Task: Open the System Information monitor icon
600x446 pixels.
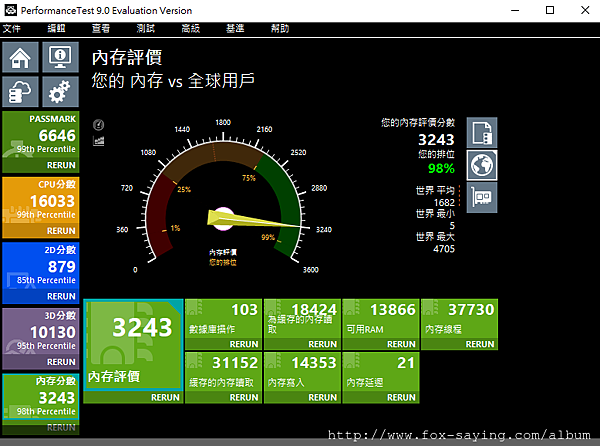Action: pyautogui.click(x=60, y=57)
